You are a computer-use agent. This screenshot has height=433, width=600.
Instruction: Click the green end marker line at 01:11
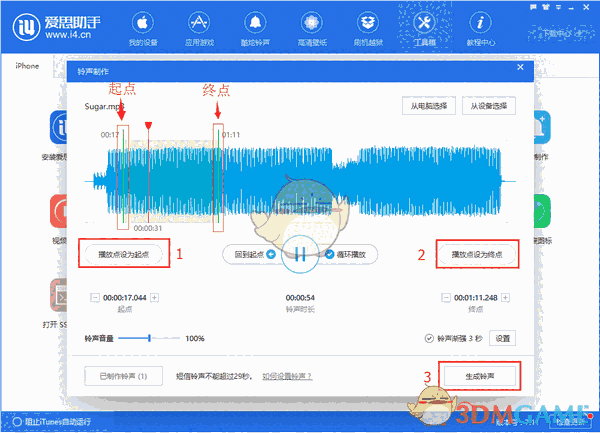click(218, 177)
